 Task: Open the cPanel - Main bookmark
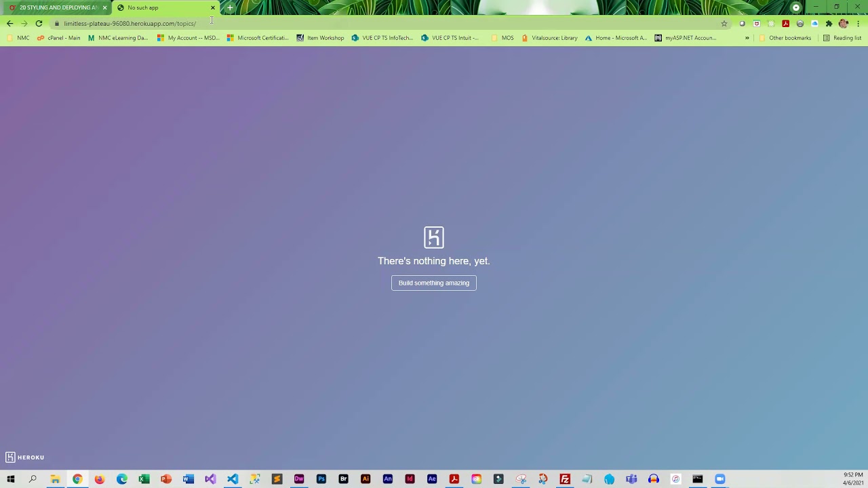[x=58, y=38]
